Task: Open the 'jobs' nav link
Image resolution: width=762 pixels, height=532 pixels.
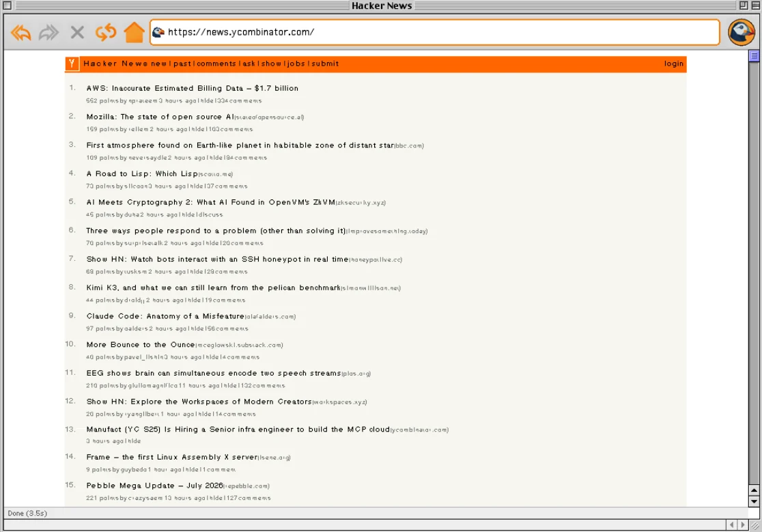Action: 296,64
